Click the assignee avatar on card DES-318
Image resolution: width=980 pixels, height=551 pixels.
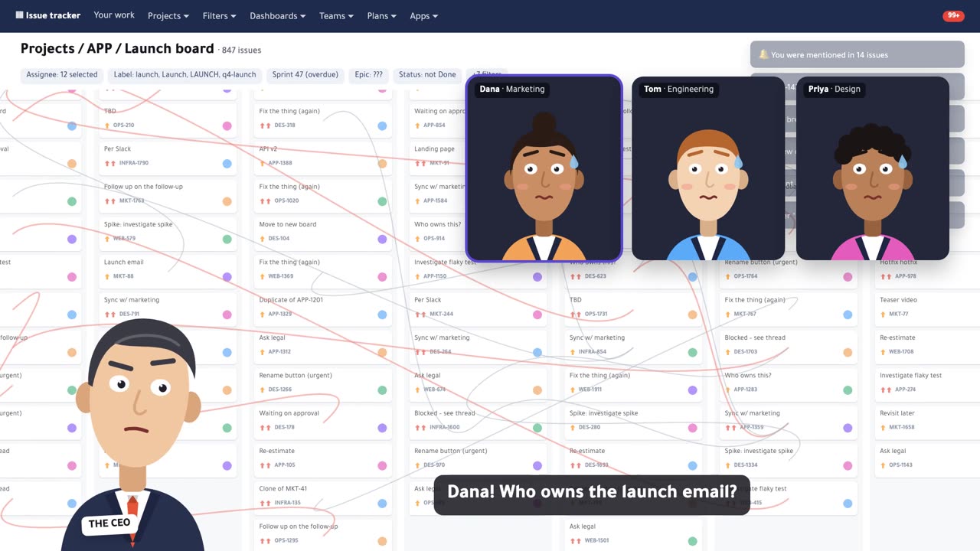pos(382,126)
